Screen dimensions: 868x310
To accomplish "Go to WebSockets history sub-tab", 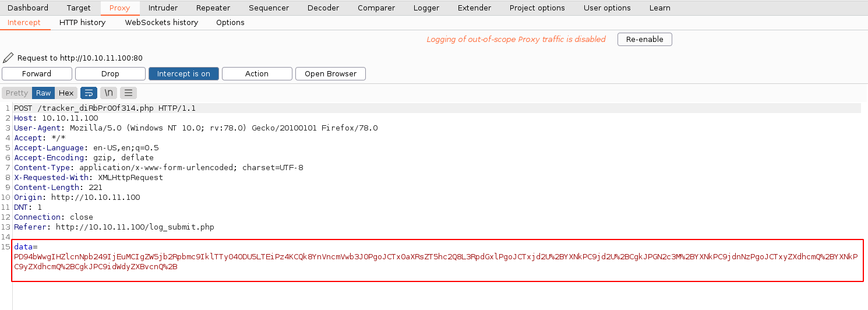I will (x=161, y=22).
